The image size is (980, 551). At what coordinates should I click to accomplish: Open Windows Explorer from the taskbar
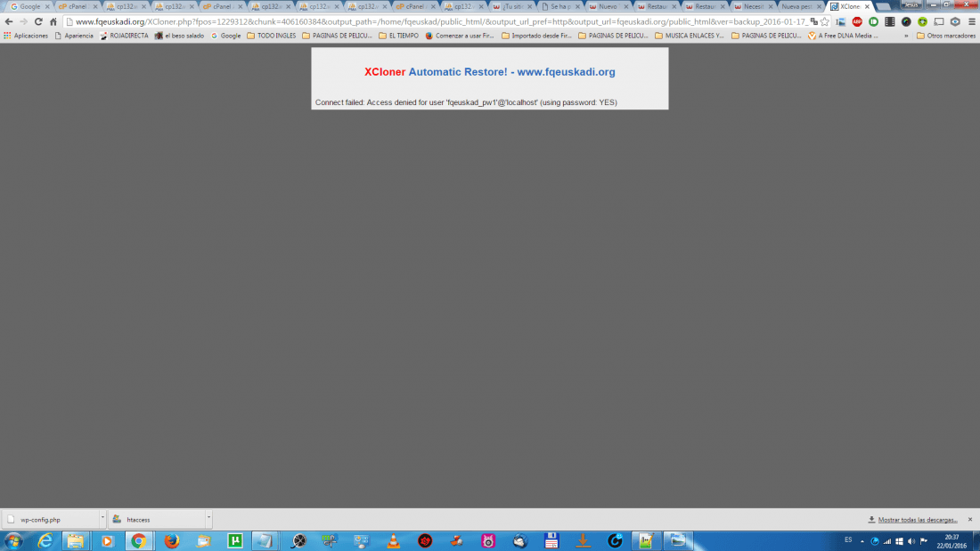(76, 541)
